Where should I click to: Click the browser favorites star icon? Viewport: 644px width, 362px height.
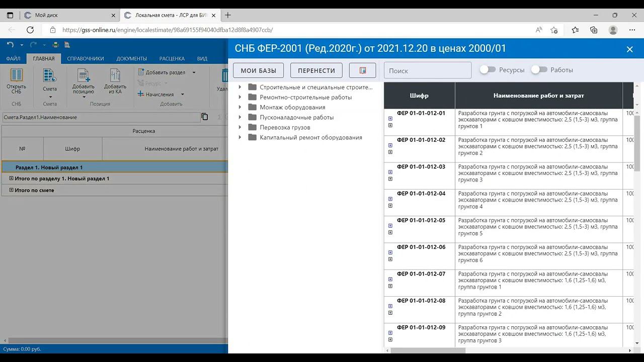[554, 30]
